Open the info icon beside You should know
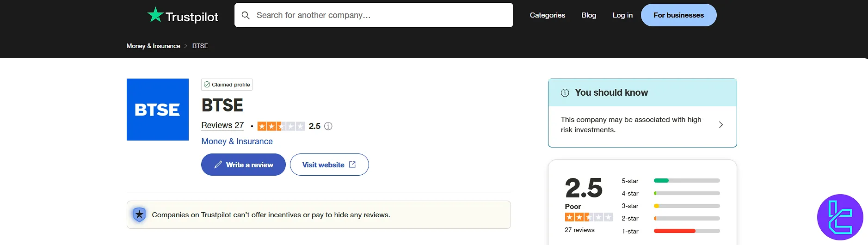868x245 pixels. tap(565, 93)
